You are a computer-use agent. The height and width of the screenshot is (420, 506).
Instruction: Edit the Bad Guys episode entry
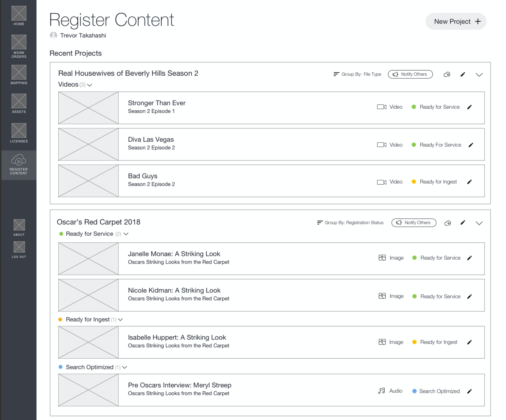pos(469,182)
